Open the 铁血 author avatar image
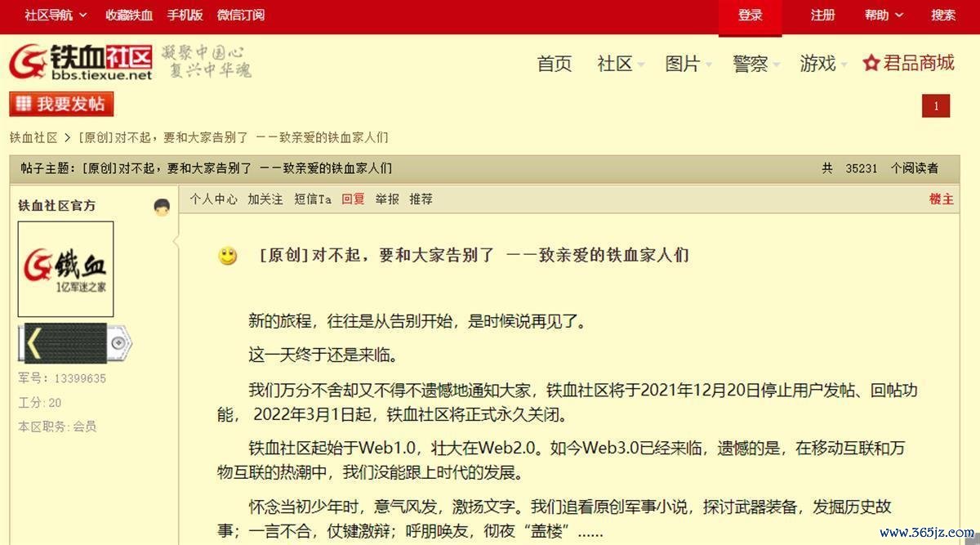980x545 pixels. pos(65,269)
